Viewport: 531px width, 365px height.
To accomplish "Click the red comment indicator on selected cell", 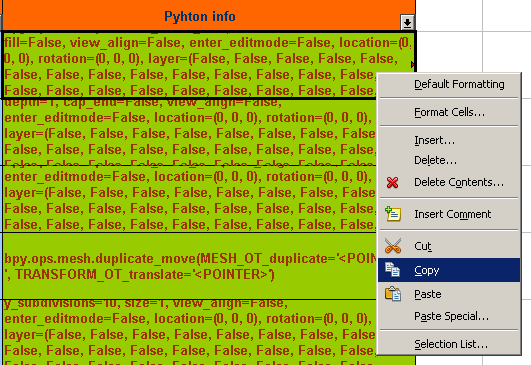I will click(413, 64).
